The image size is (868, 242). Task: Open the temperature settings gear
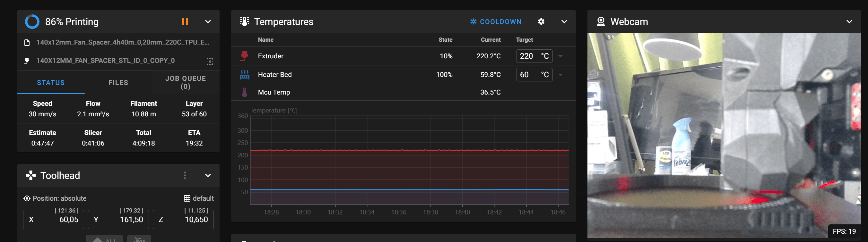click(x=541, y=21)
